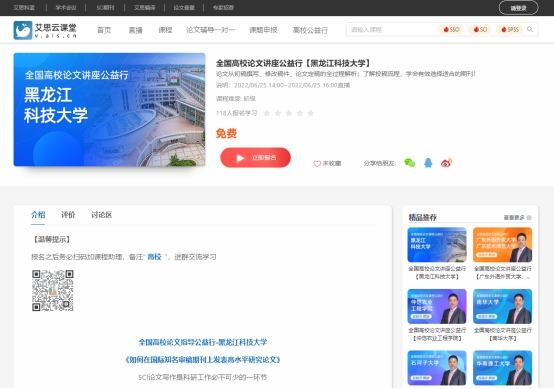Focus the course search input field
Image resolution: width=554 pixels, height=389 pixels.
[x=392, y=30]
